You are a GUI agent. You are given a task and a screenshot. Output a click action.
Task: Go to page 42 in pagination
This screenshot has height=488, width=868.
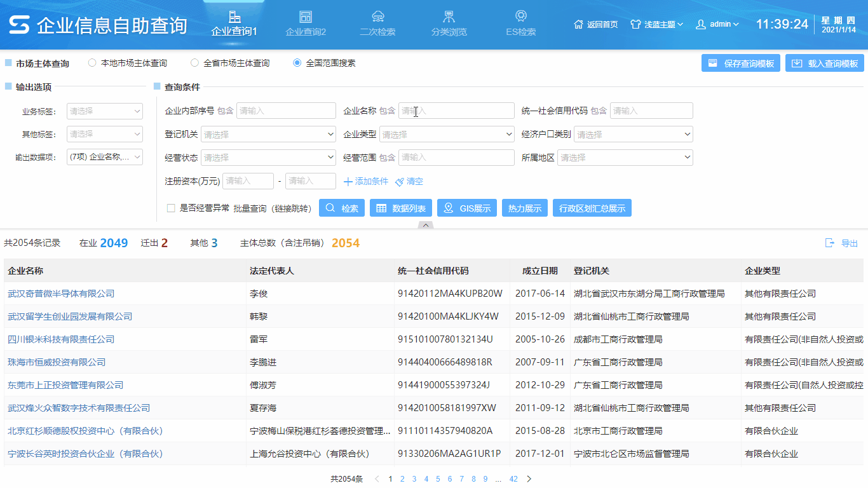tap(513, 479)
